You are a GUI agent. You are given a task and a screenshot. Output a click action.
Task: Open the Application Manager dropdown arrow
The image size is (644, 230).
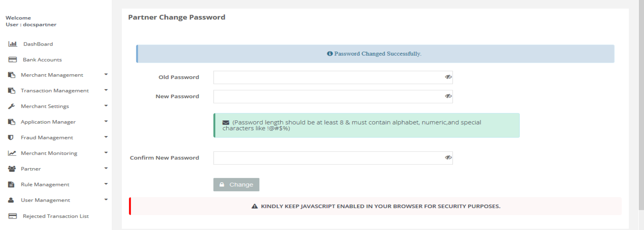point(106,121)
